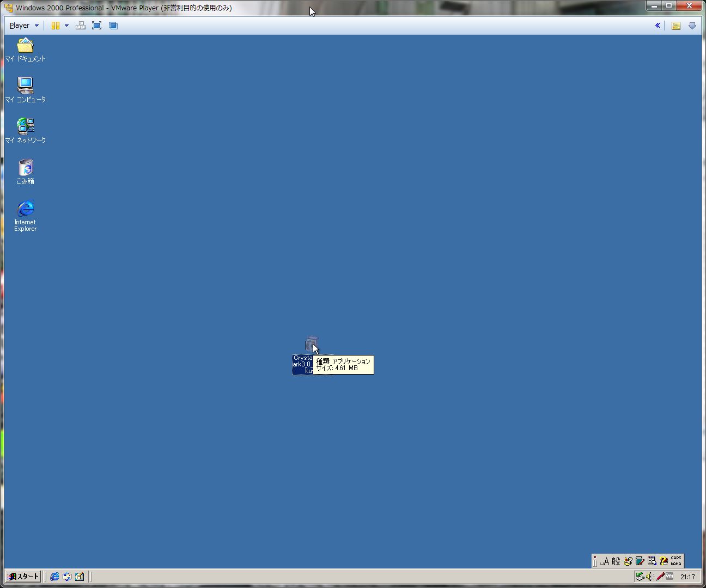Image resolution: width=706 pixels, height=588 pixels.
Task: Send Ctrl+Alt+Del using the VMware toolbar icon
Action: tap(81, 26)
